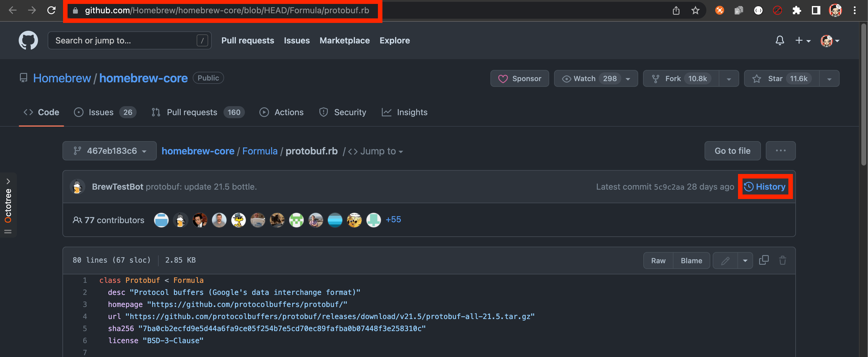The image size is (868, 357).
Task: Switch to the Insights tab
Action: coord(404,112)
